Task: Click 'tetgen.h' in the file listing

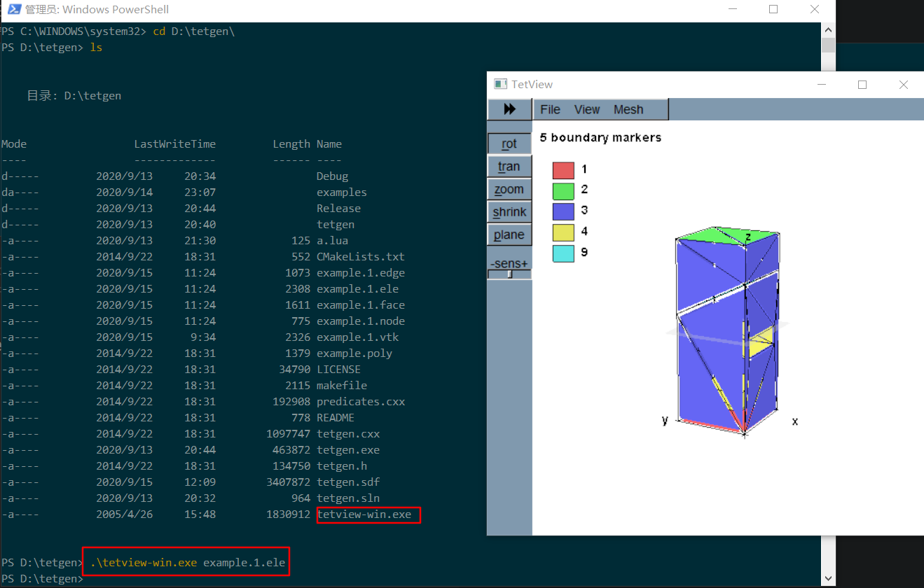Action: tap(342, 465)
